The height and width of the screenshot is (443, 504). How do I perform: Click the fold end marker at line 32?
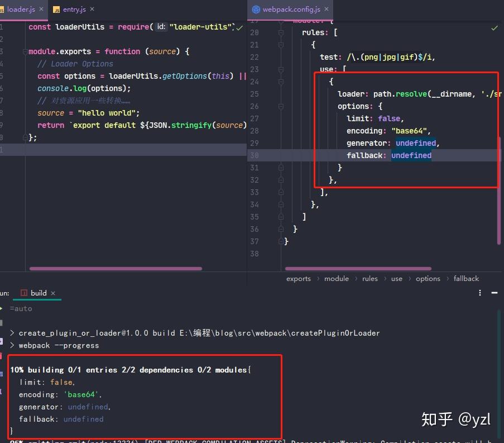(x=281, y=180)
